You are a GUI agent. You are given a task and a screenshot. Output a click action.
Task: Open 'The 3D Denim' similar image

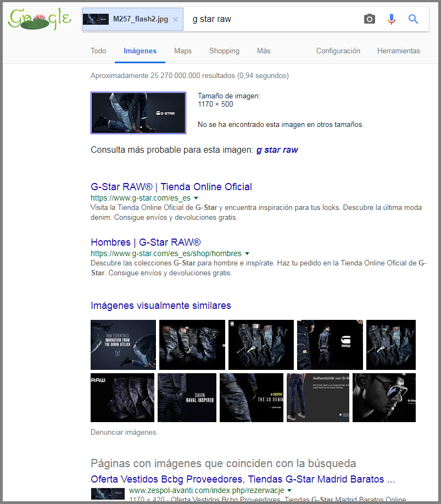252,397
